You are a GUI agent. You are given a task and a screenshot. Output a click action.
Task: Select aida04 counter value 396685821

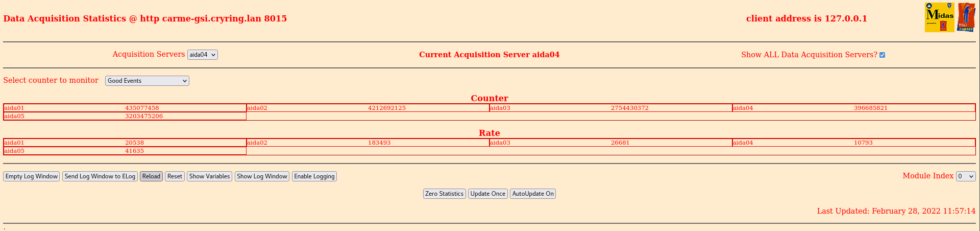click(871, 108)
